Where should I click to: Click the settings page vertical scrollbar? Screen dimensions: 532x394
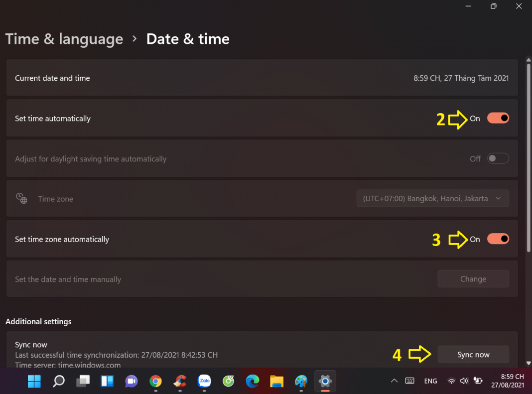point(529,199)
